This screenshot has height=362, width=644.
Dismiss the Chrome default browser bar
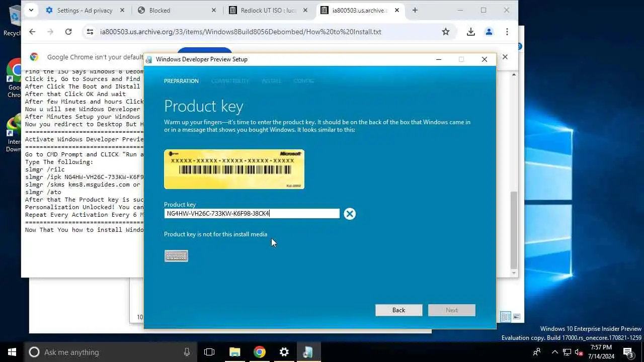(505, 57)
